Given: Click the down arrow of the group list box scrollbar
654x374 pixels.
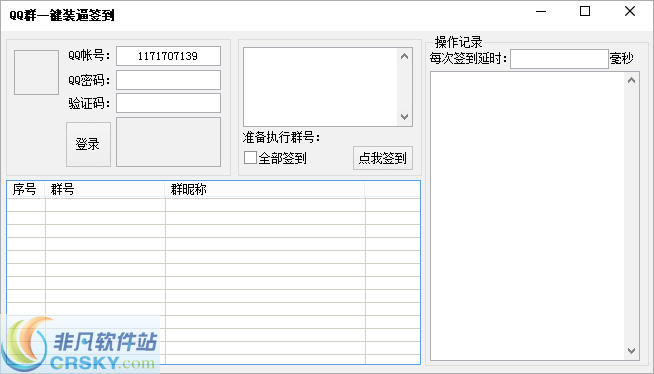Looking at the screenshot, I should pos(404,117).
